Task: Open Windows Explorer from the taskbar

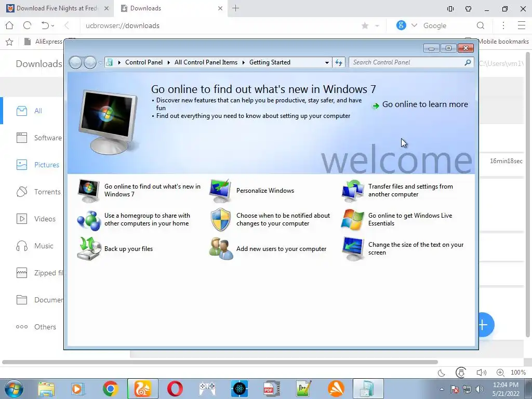Action: click(46, 389)
